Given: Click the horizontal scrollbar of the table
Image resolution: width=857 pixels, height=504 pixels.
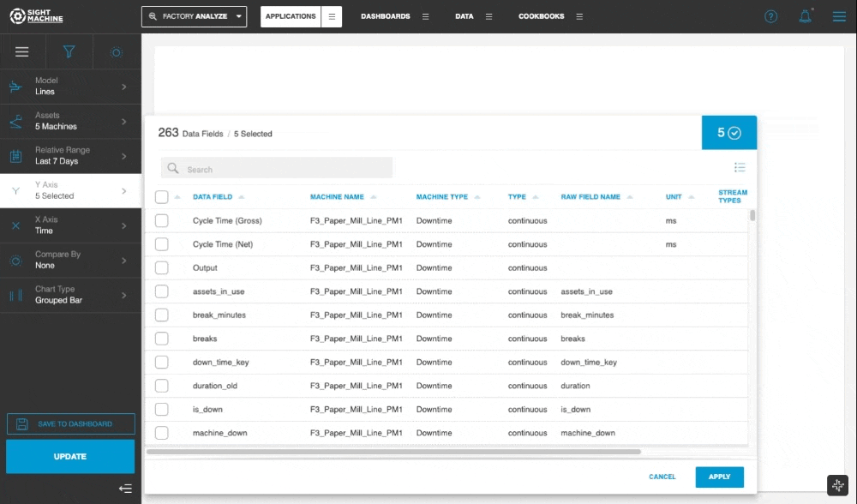Looking at the screenshot, I should pyautogui.click(x=393, y=452).
